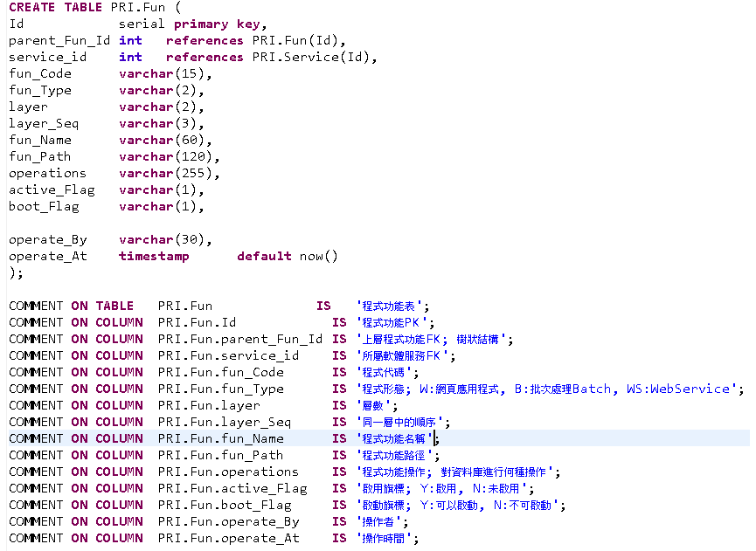Screen dimensions: 756x551
Task: Click 'PRI.Service(Id)' reference text
Action: coord(310,58)
